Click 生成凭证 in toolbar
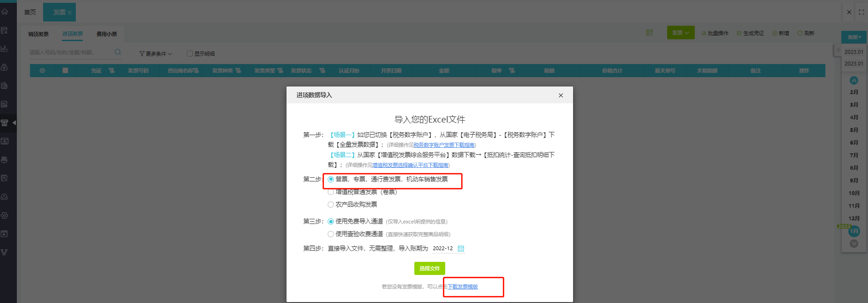This screenshot has width=868, height=303. coord(750,33)
